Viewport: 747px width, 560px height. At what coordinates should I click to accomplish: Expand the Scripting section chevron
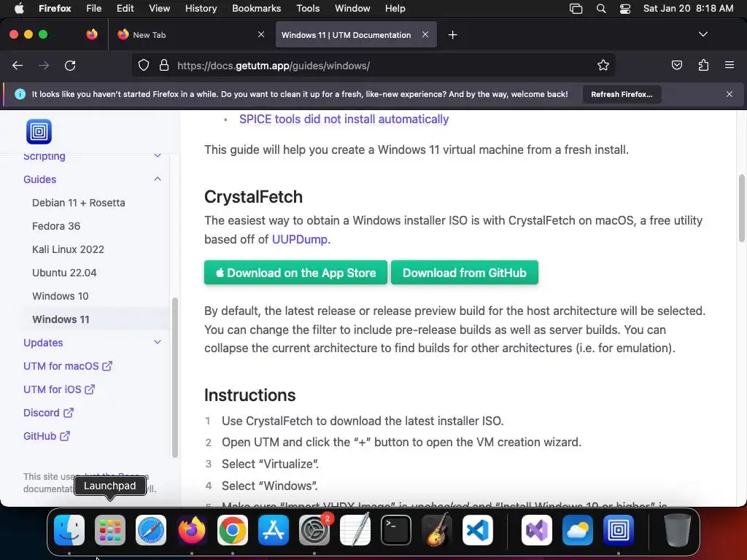[158, 156]
